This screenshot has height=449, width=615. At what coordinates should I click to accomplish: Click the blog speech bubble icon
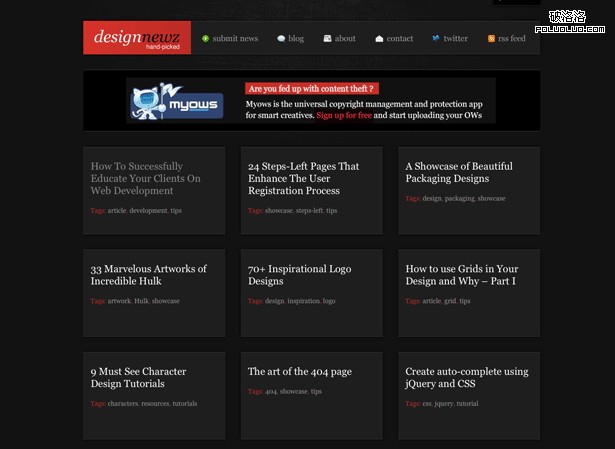pyautogui.click(x=281, y=39)
